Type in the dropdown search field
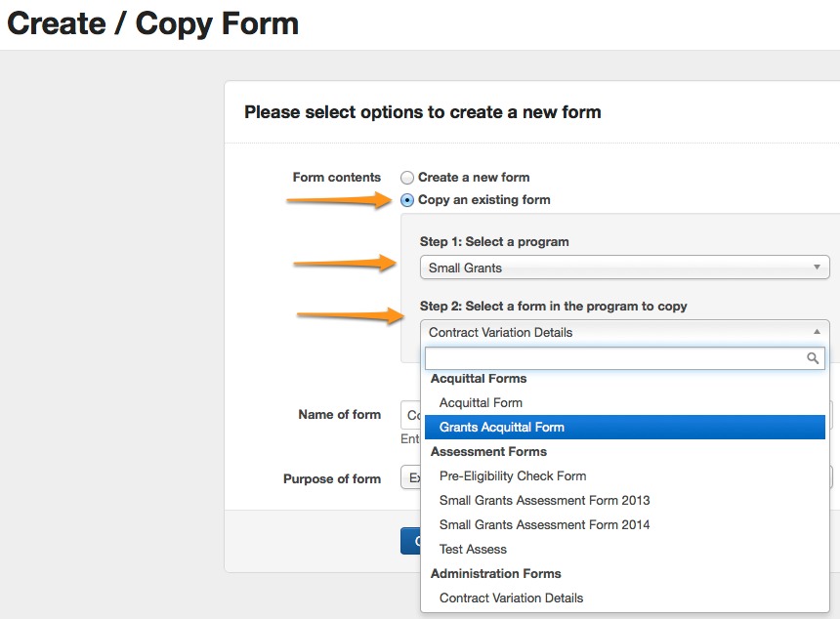This screenshot has height=619, width=840. pos(613,358)
